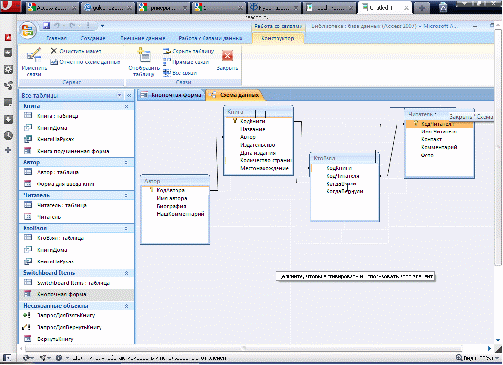
Task: Click Скрыть таблицу in the ribbon
Action: (x=189, y=51)
